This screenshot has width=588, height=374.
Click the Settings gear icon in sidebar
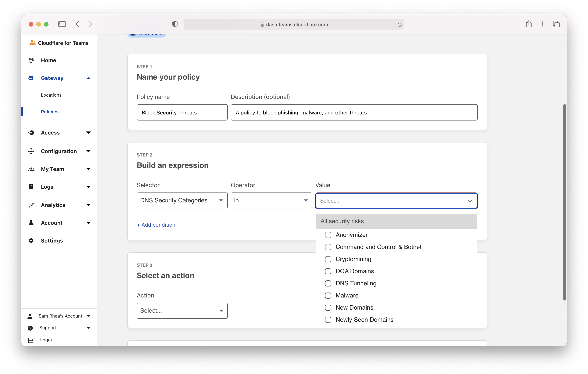tap(31, 241)
